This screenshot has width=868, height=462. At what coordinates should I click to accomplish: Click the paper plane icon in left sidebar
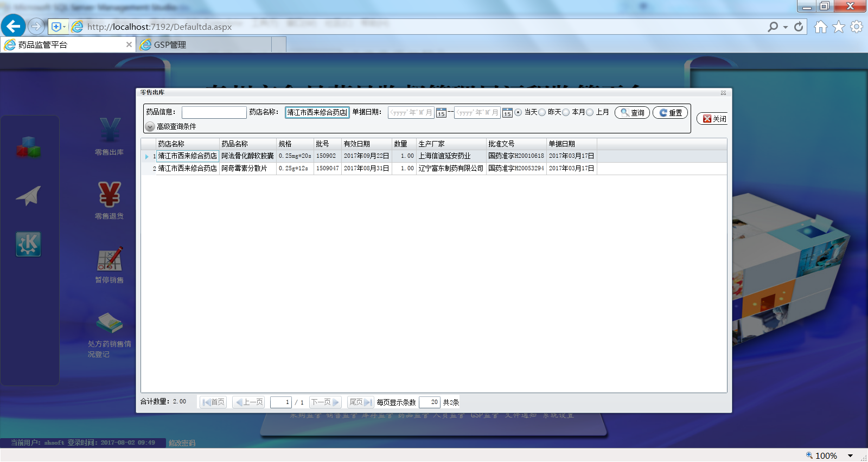click(x=29, y=196)
